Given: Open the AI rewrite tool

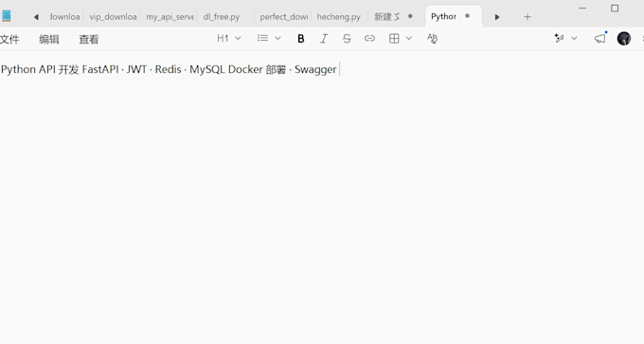Looking at the screenshot, I should [x=559, y=39].
